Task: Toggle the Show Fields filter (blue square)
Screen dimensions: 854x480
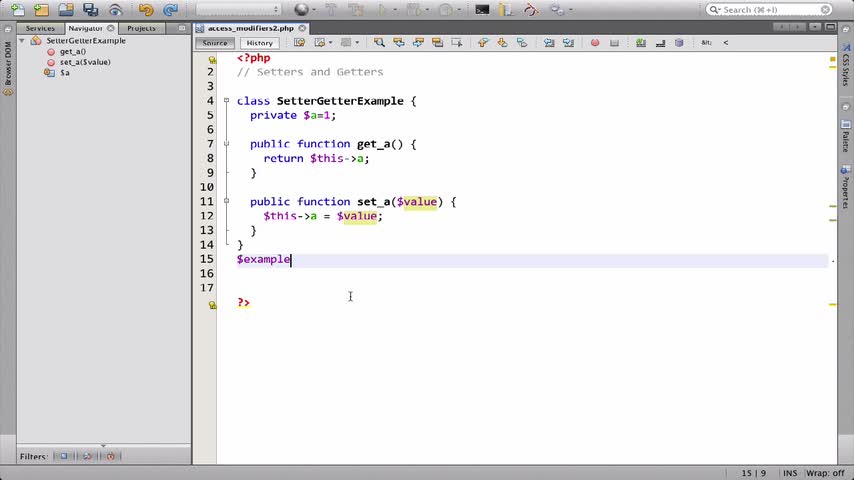Action: pyautogui.click(x=64, y=456)
